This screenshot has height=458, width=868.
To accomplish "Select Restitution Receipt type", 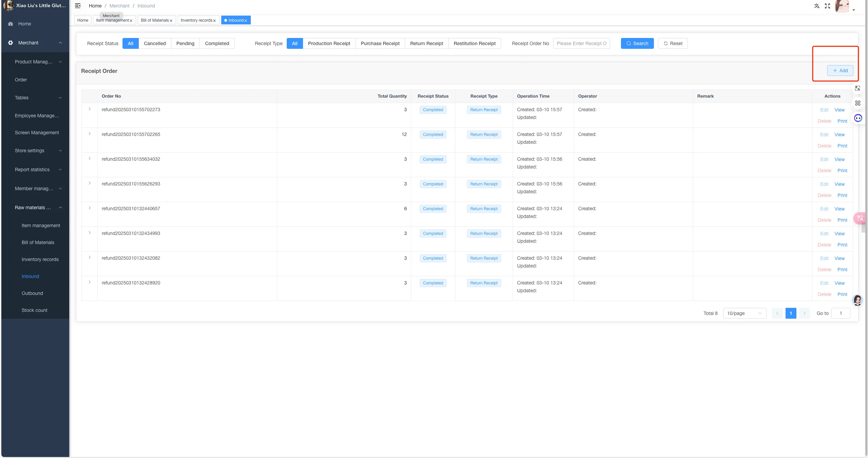I will 474,43.
